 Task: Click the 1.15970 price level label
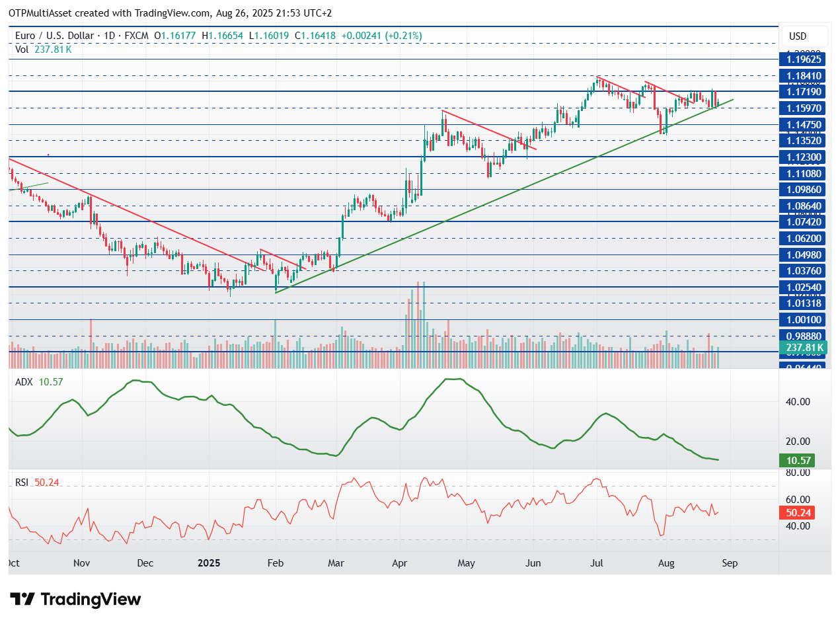804,108
